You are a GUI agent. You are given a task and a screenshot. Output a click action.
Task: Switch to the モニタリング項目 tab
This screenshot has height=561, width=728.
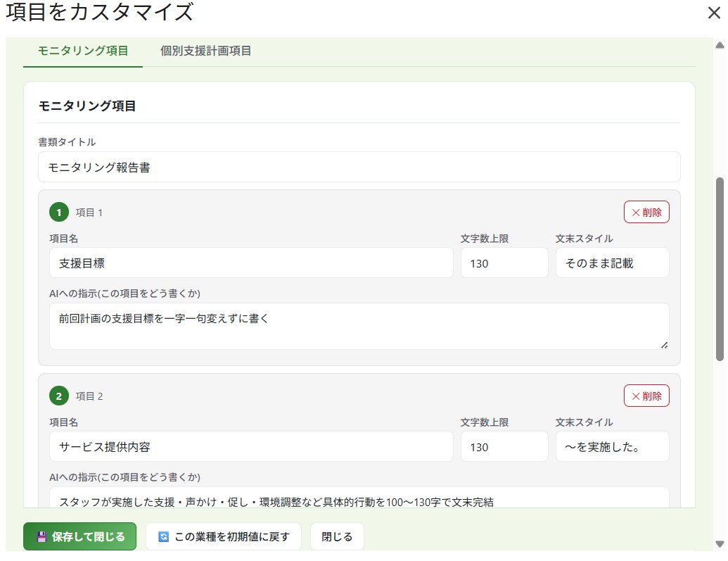pyautogui.click(x=82, y=51)
